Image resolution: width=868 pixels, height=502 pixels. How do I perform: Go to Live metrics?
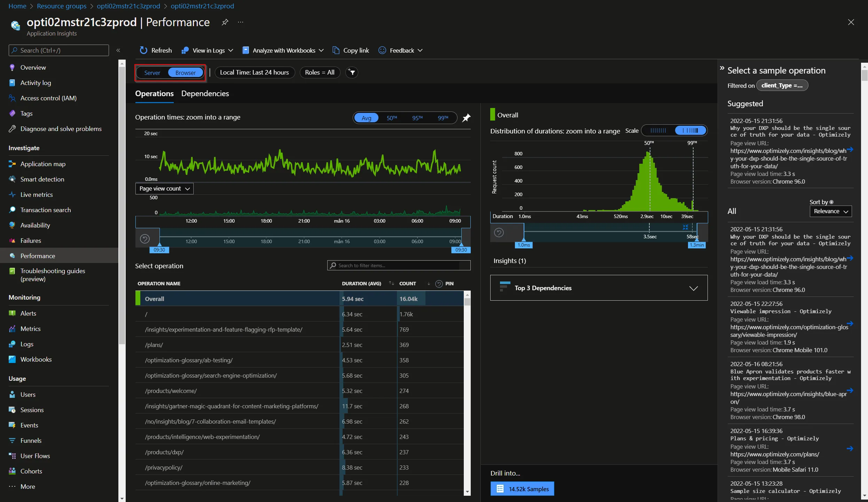point(37,194)
